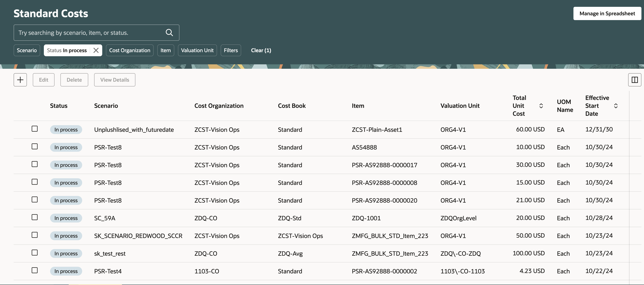Open the Valuation Unit filter chip
644x285 pixels.
pos(197,50)
